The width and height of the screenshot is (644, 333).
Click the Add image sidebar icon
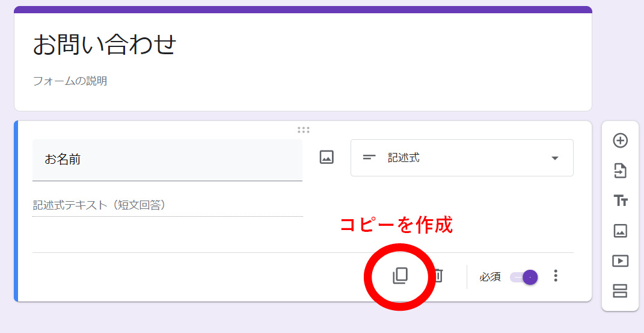point(620,231)
